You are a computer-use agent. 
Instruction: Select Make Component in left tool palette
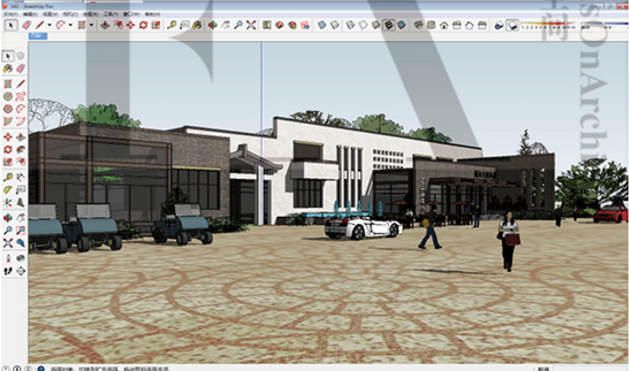click(20, 56)
